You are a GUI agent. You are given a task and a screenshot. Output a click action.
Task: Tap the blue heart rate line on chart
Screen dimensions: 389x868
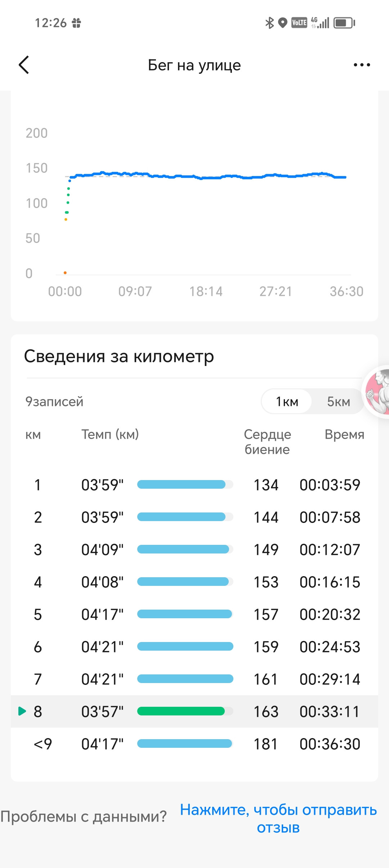(207, 176)
